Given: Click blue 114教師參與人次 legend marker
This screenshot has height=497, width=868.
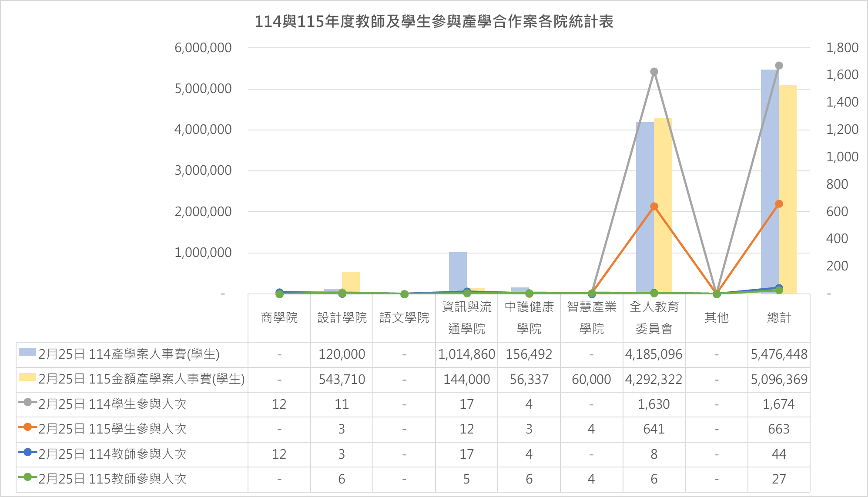Looking at the screenshot, I should 27,452.
